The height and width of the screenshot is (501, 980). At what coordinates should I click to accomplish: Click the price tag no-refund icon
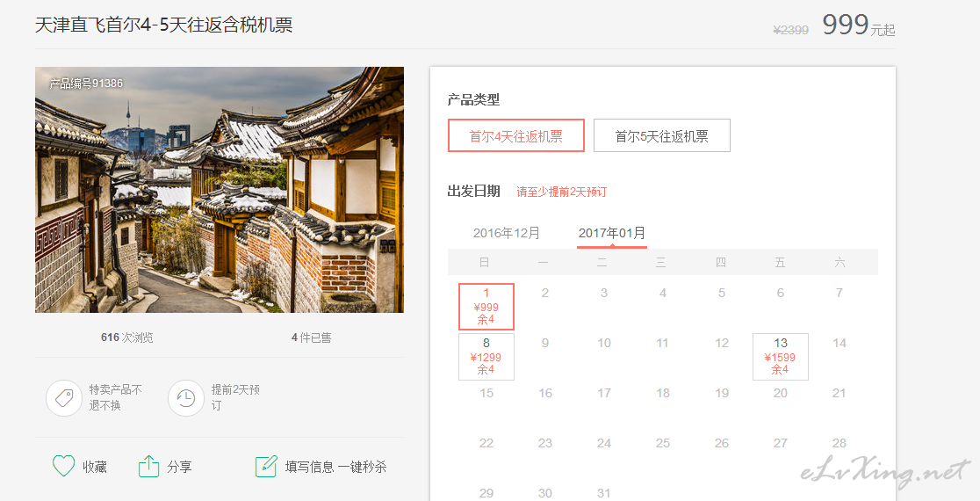point(64,398)
